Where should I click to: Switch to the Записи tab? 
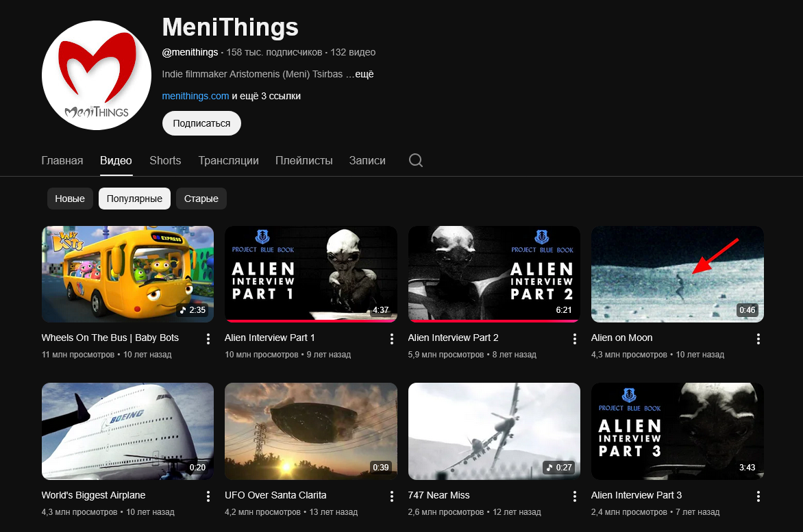click(367, 161)
